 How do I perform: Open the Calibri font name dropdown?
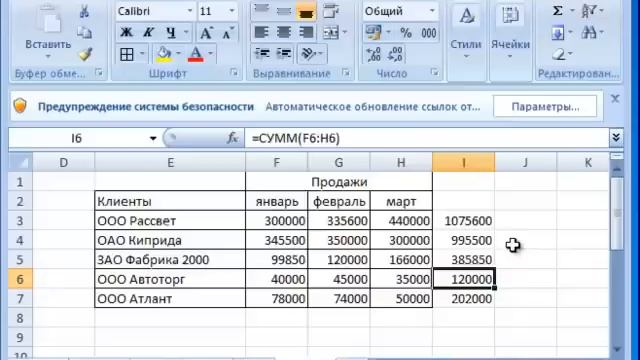pyautogui.click(x=190, y=11)
